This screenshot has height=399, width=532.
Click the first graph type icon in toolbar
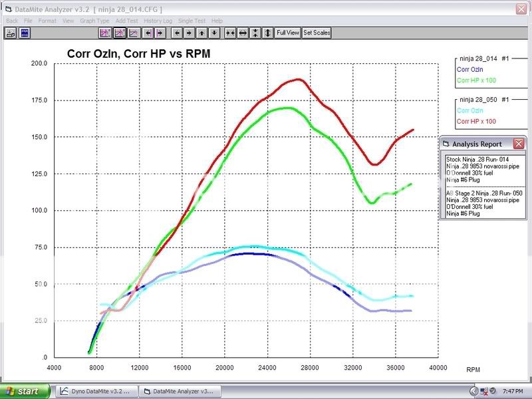coord(104,32)
